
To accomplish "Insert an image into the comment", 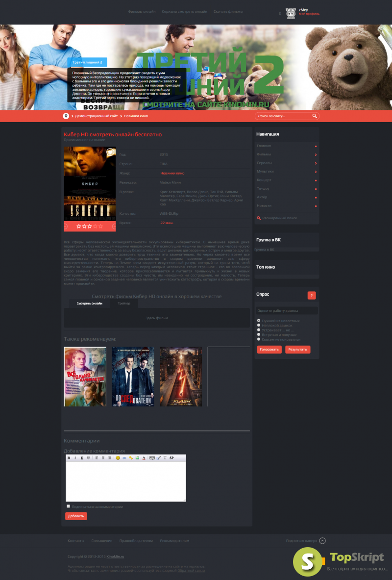I will [x=137, y=458].
